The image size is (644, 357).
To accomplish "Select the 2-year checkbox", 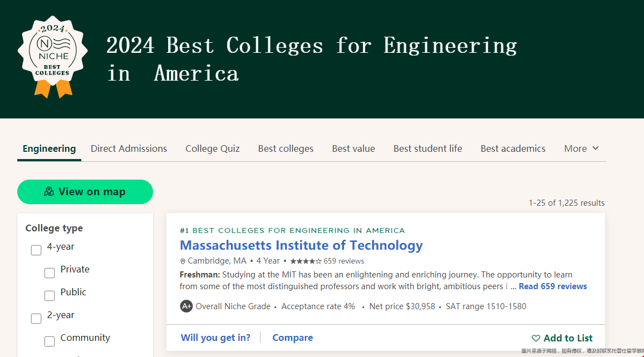I will tap(36, 319).
